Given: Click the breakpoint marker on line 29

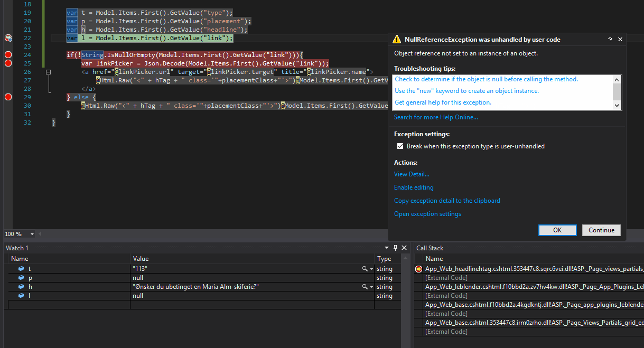Looking at the screenshot, I should point(8,97).
